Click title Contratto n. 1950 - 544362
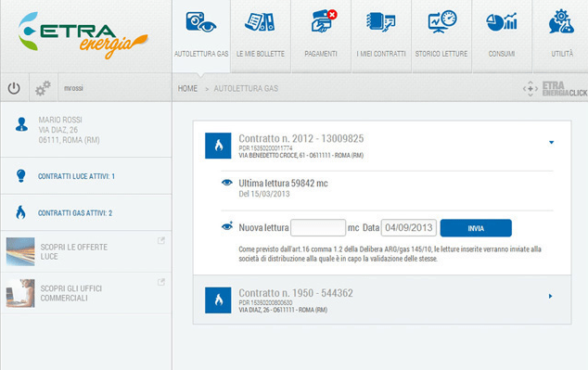Viewport: 588px width, 370px height. coord(296,293)
